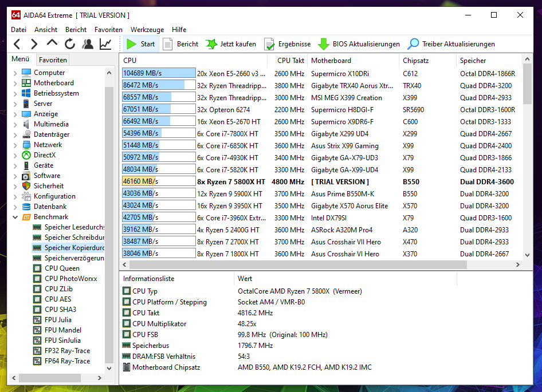Open the Datei menu

(x=19, y=30)
